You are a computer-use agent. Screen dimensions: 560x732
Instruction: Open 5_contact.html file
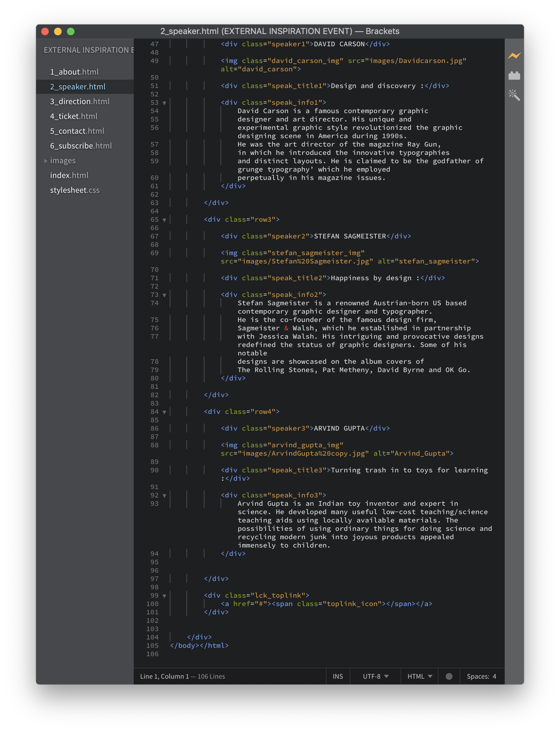[x=77, y=131]
